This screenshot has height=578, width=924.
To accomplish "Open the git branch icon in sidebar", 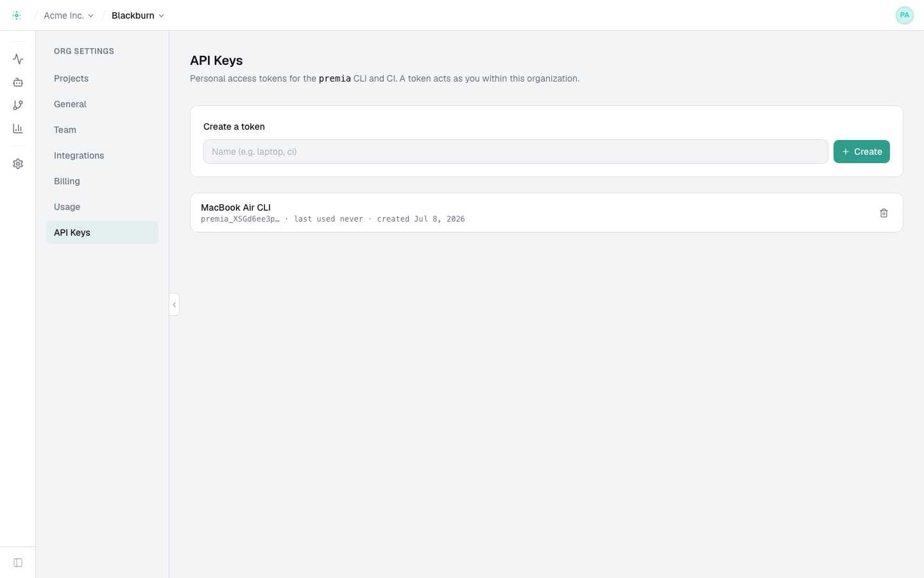I will (x=18, y=105).
